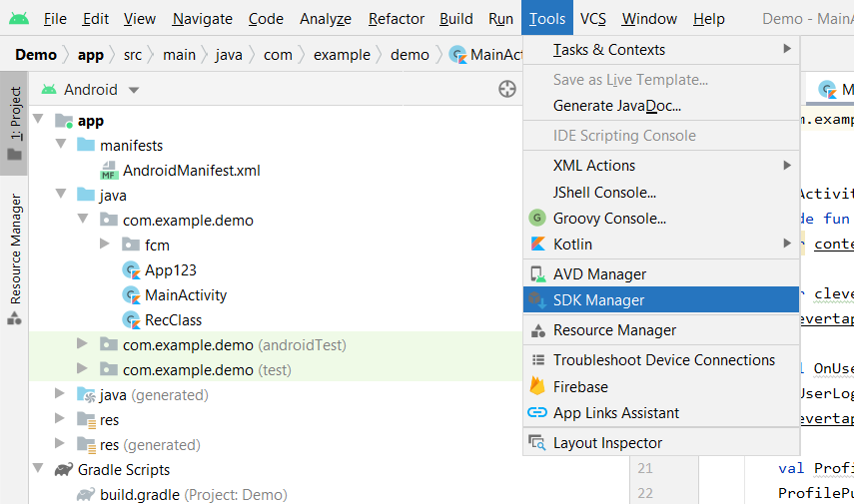Select build.gradle (Project: Demo) file

coord(194,494)
